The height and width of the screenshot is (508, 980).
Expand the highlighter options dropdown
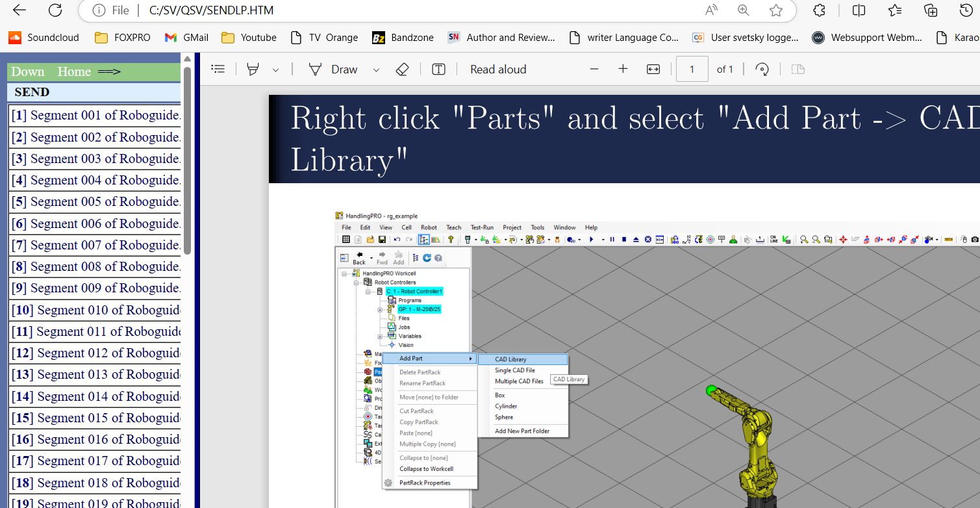point(275,70)
